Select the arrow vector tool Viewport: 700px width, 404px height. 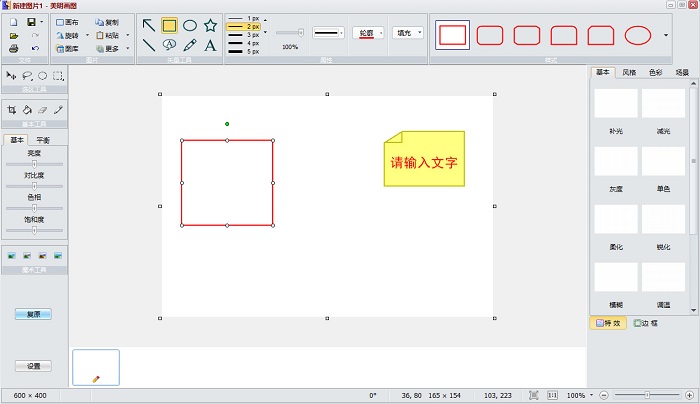point(149,25)
